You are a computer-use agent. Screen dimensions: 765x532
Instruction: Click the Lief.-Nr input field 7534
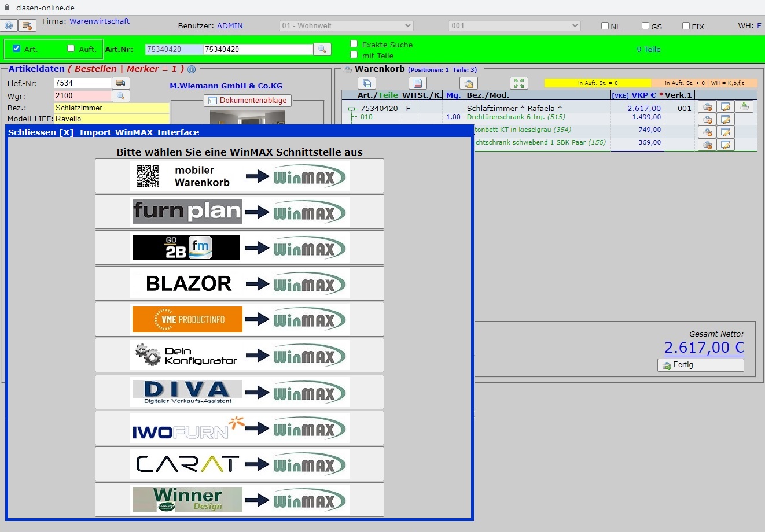tap(83, 83)
